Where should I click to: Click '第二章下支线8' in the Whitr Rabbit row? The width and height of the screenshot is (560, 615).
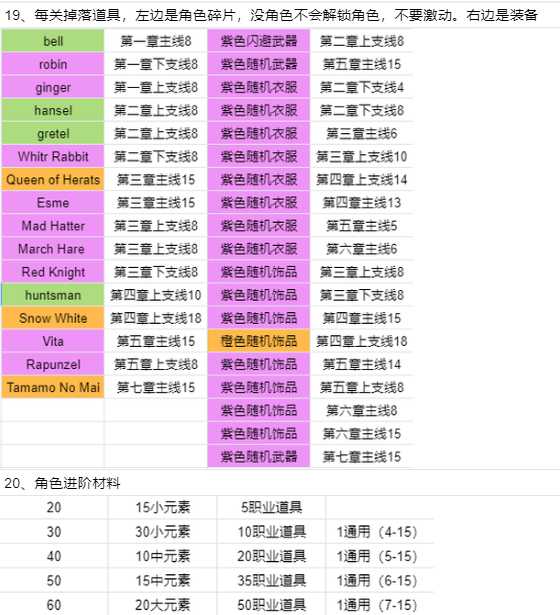click(156, 156)
